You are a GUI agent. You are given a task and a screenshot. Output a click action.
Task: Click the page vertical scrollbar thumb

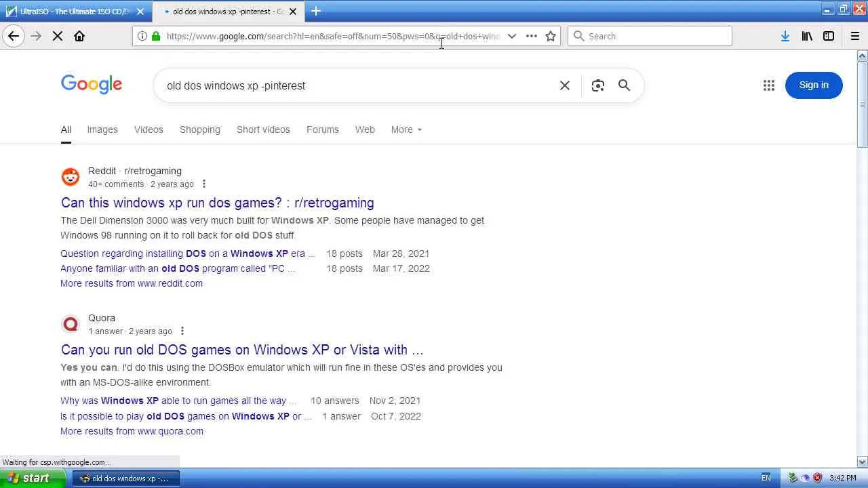point(863,104)
